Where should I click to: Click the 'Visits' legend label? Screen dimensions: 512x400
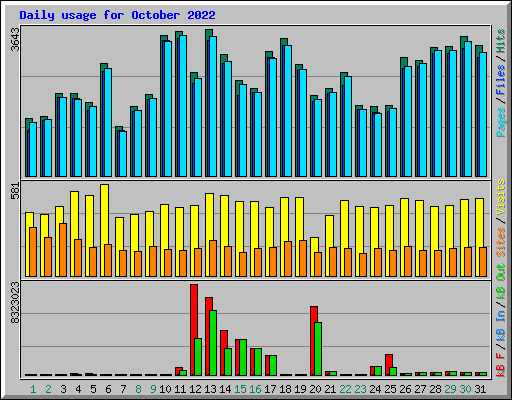pos(501,197)
